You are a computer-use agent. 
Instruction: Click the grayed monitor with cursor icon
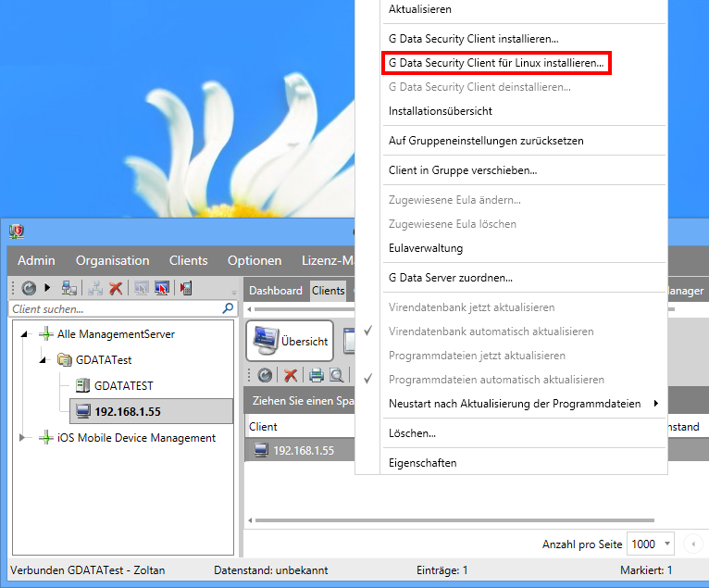tap(141, 288)
